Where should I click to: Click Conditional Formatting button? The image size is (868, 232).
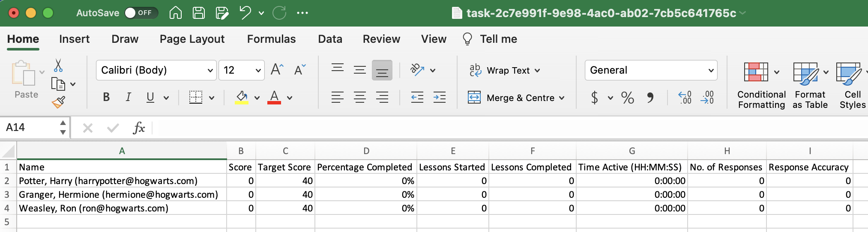tap(761, 86)
